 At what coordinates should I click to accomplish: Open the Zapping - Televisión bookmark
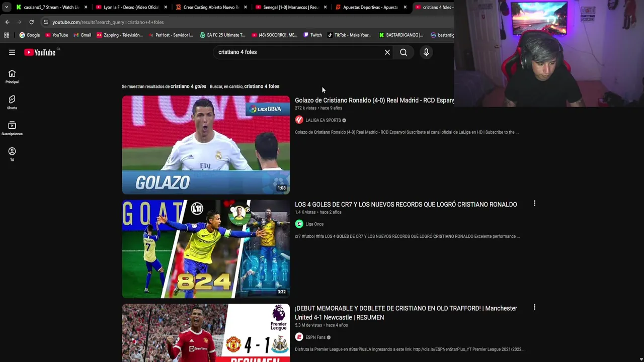(x=120, y=35)
